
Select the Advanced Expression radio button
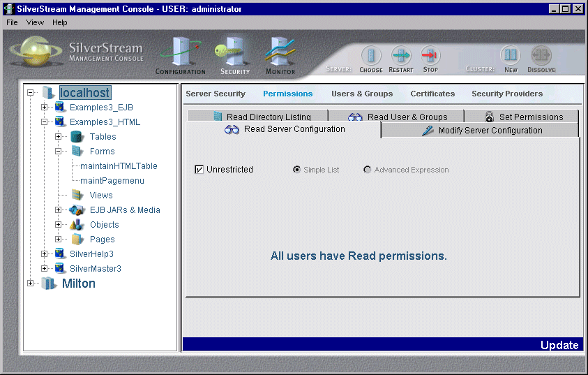tap(367, 170)
